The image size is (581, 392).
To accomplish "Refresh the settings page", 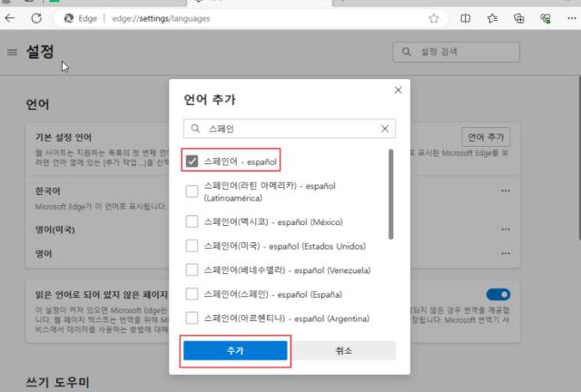I will (x=36, y=18).
